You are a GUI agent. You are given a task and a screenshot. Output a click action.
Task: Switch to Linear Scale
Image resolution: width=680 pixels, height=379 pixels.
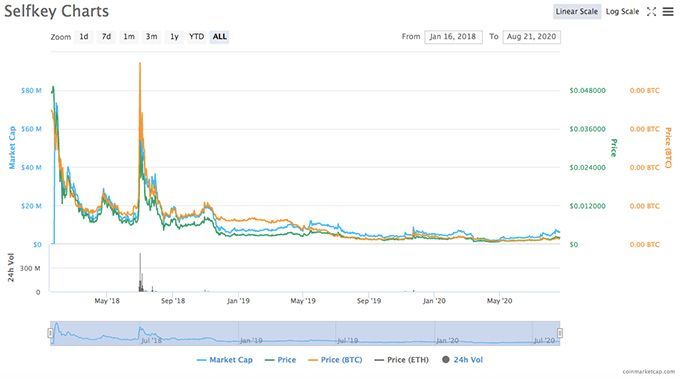577,12
